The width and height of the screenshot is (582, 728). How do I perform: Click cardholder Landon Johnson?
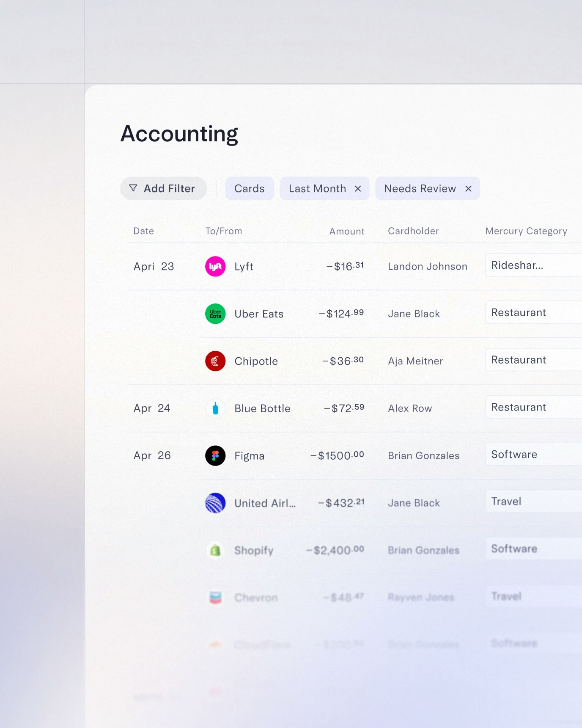(428, 266)
